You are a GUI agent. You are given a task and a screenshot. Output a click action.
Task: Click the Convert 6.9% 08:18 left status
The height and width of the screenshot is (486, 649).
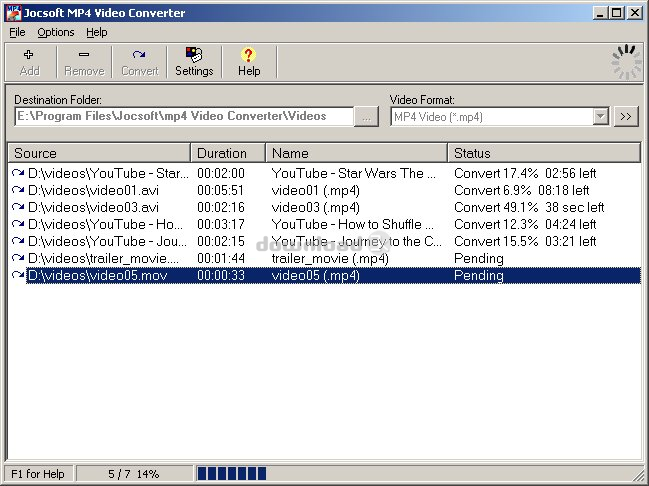pos(522,190)
